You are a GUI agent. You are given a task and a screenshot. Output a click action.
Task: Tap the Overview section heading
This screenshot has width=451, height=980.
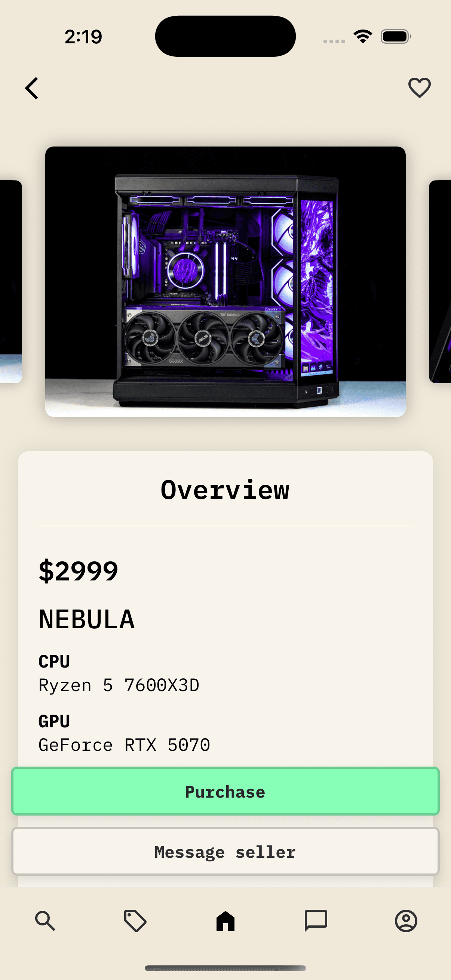pyautogui.click(x=225, y=490)
